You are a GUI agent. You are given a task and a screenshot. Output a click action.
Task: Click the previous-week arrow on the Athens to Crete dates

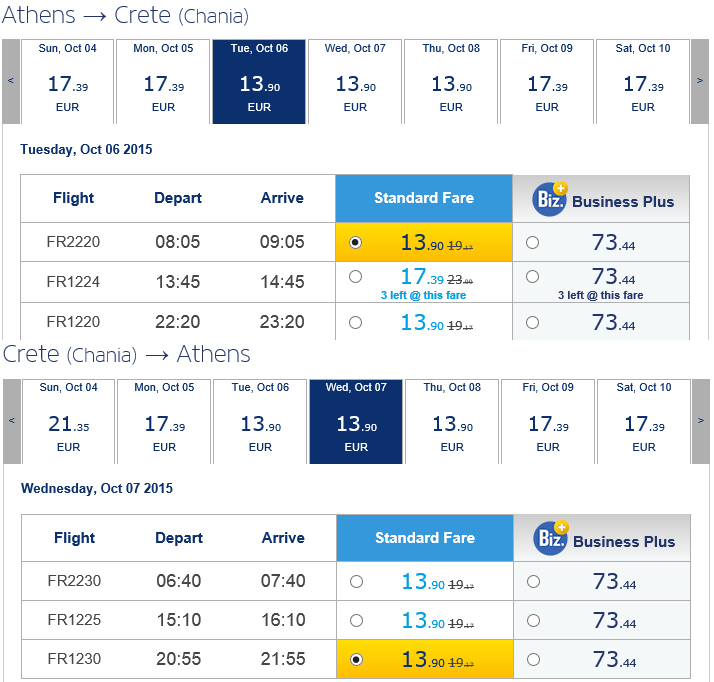point(11,81)
